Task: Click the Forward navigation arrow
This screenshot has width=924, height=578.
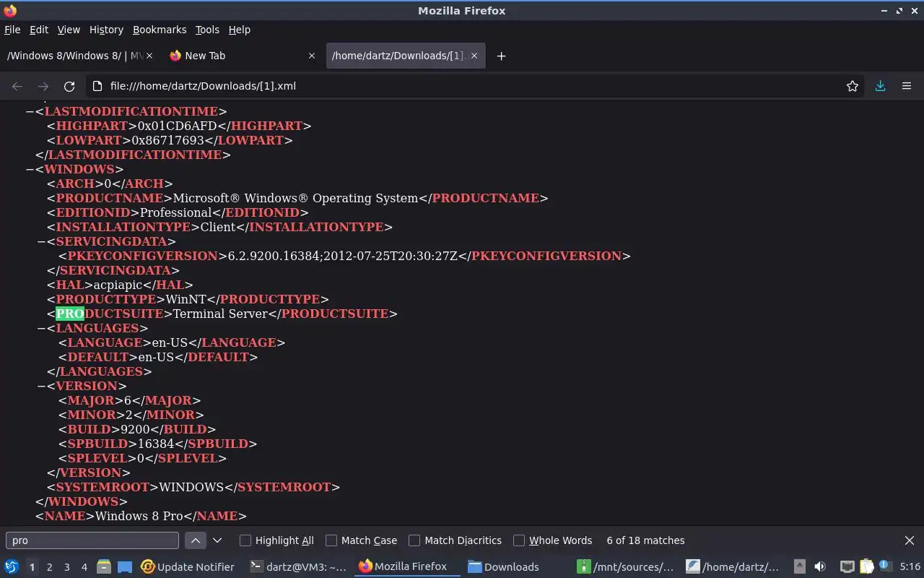Action: click(x=43, y=86)
